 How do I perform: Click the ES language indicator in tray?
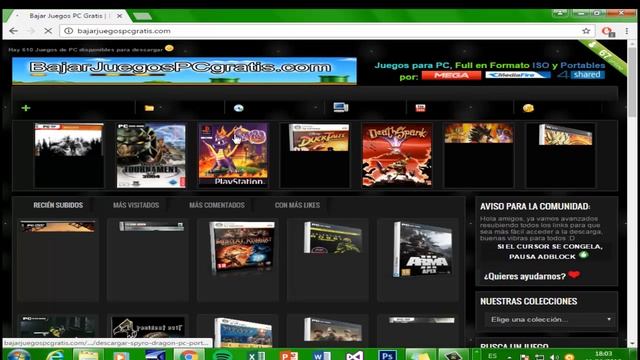point(493,356)
